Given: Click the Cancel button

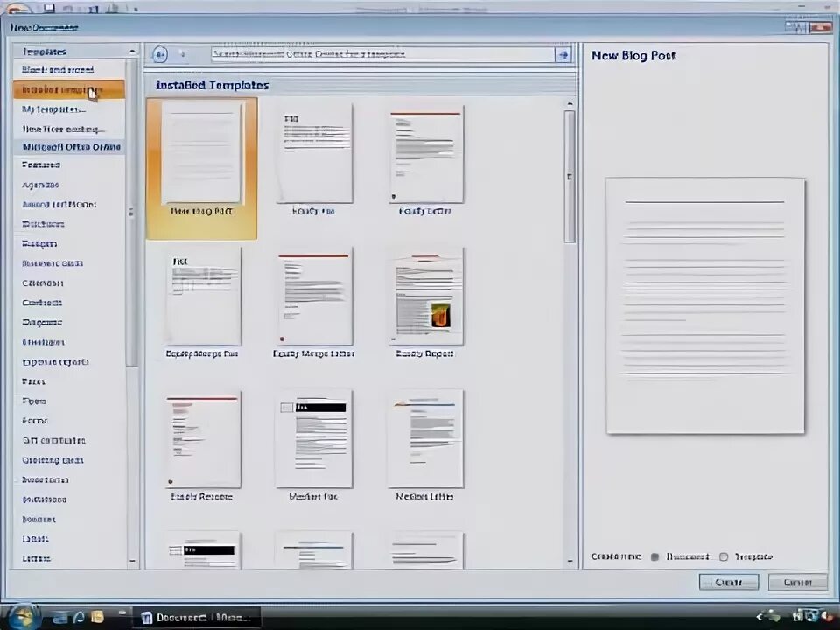Looking at the screenshot, I should coord(798,583).
